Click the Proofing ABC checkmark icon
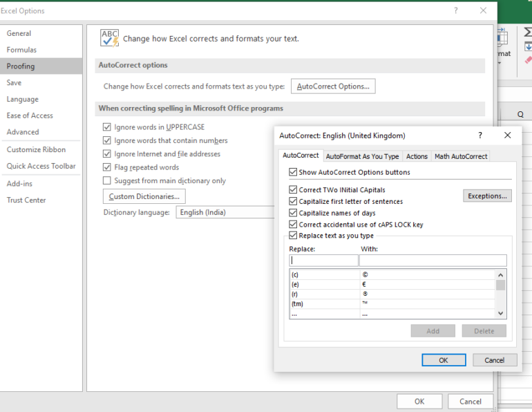 pos(109,38)
